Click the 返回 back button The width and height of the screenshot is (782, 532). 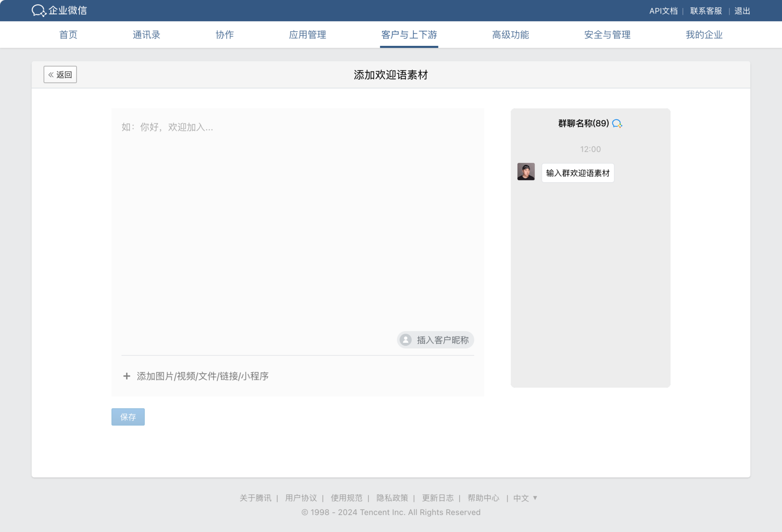pos(60,74)
